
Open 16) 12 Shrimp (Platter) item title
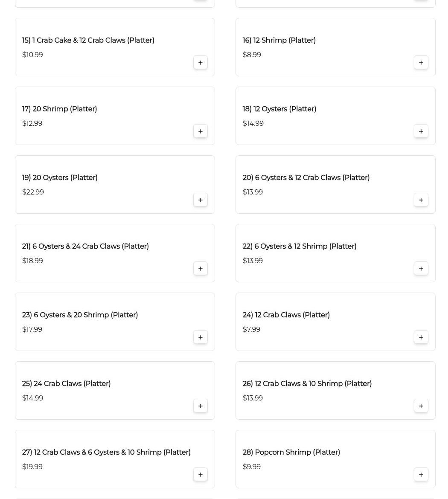click(279, 40)
